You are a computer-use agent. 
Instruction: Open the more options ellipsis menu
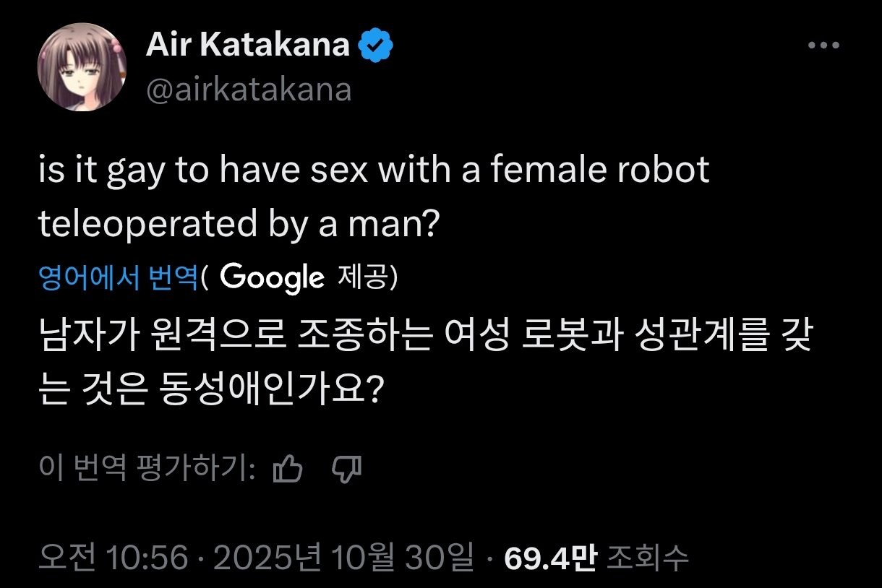tap(823, 46)
